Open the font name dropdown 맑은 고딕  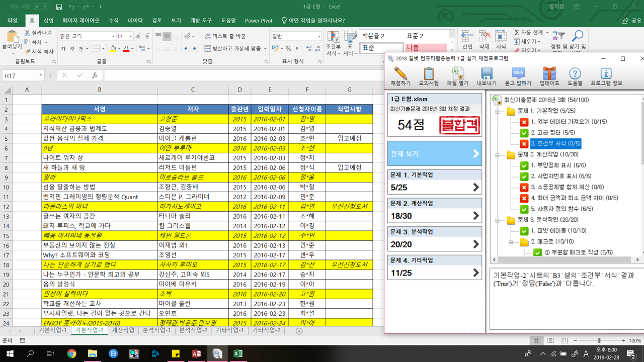click(x=113, y=37)
